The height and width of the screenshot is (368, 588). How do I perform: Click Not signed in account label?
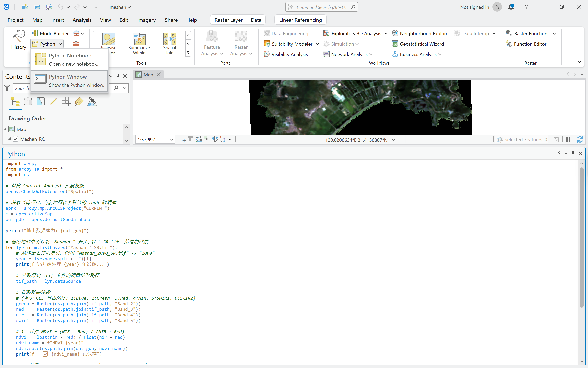474,7
